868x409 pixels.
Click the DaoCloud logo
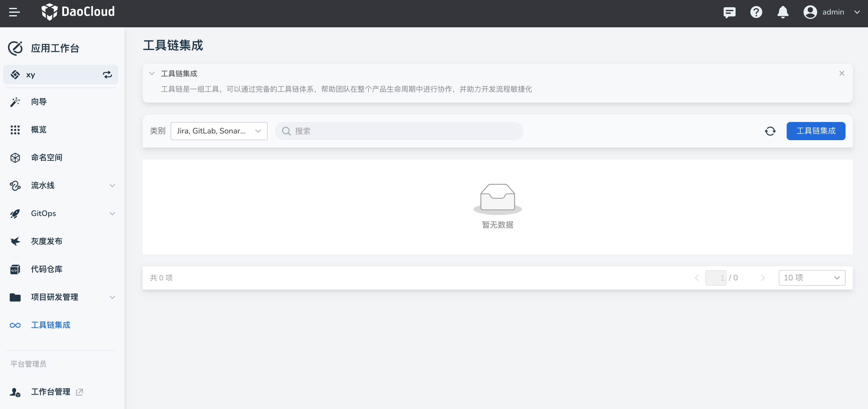78,12
